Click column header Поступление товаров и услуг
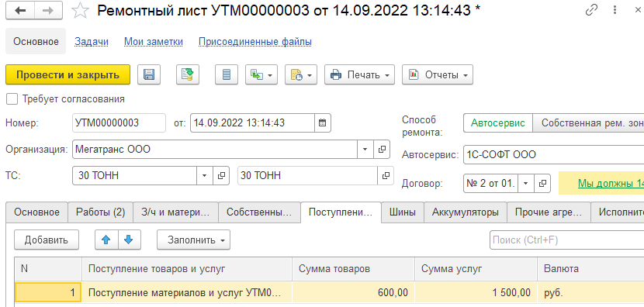 click(187, 269)
